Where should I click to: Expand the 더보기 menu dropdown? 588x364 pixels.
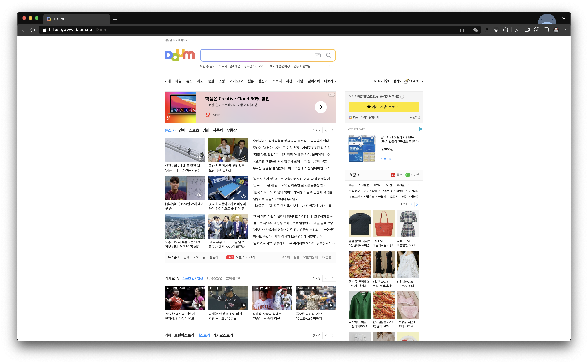(330, 81)
